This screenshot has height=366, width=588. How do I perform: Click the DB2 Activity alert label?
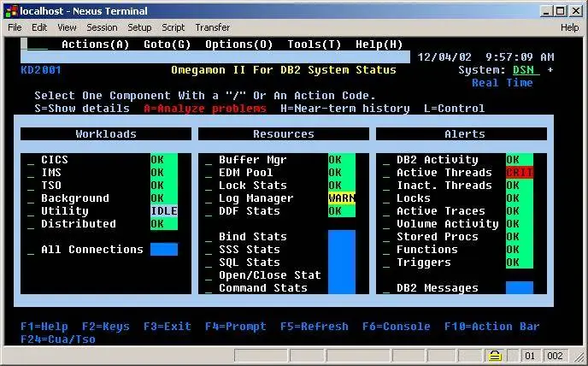[438, 160]
